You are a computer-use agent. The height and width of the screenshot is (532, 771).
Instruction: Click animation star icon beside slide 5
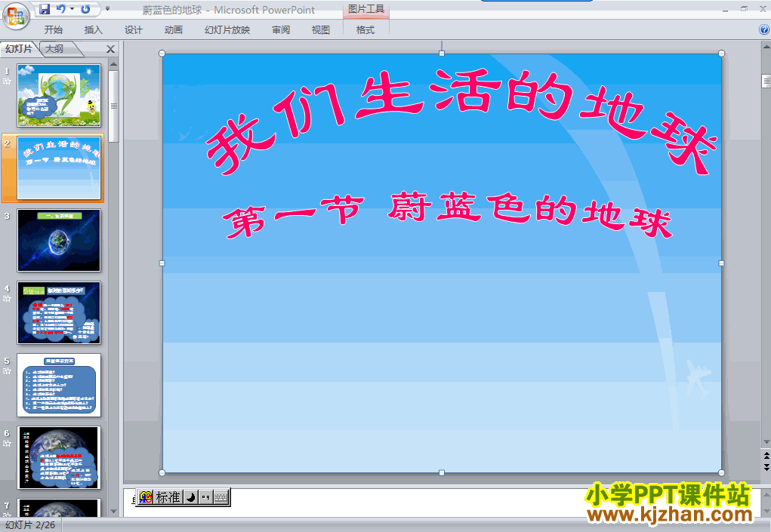tap(7, 371)
